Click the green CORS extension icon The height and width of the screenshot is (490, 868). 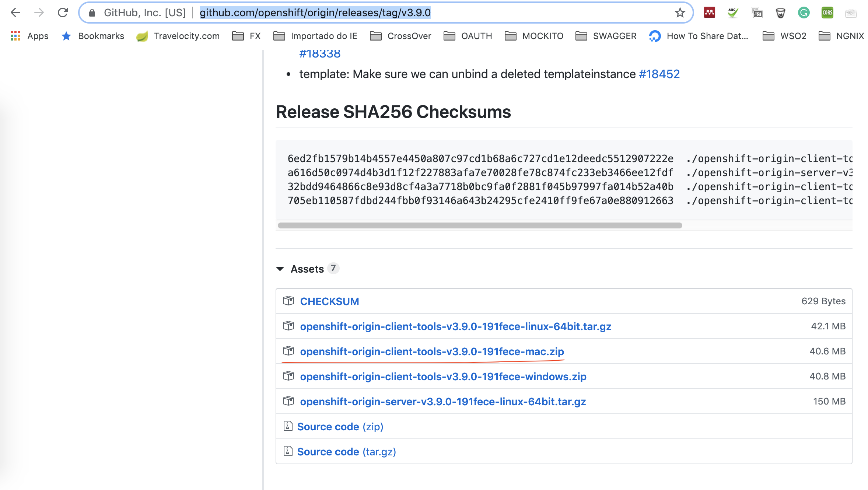pos(827,13)
